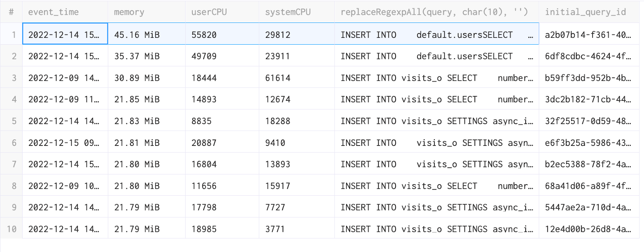Screen dimensions: 644x252
Task: Click the event_time column header
Action: (54, 12)
